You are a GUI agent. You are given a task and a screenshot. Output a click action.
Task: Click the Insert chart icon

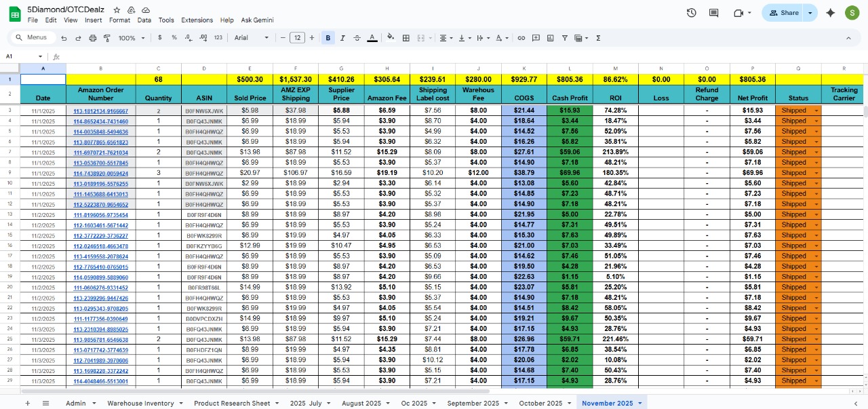[550, 38]
